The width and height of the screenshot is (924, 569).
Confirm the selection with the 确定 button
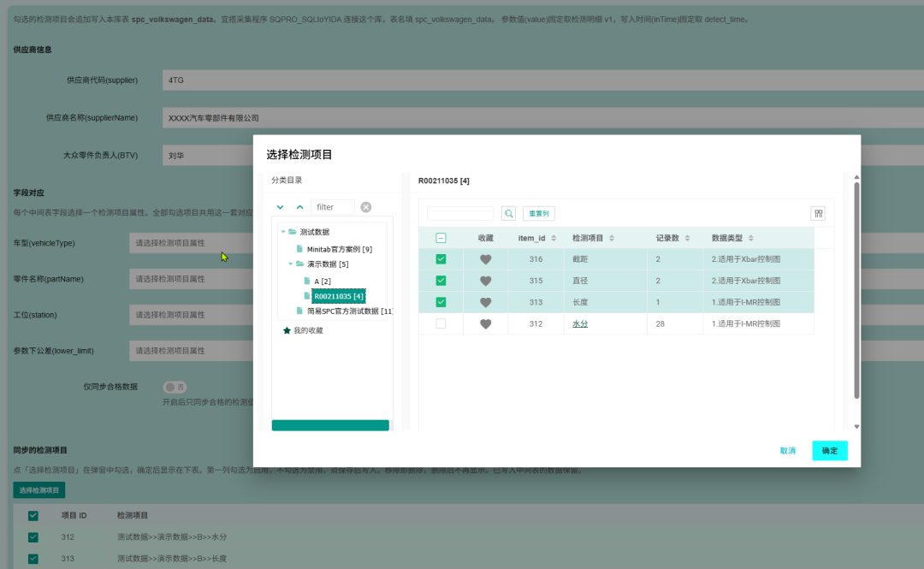(830, 451)
